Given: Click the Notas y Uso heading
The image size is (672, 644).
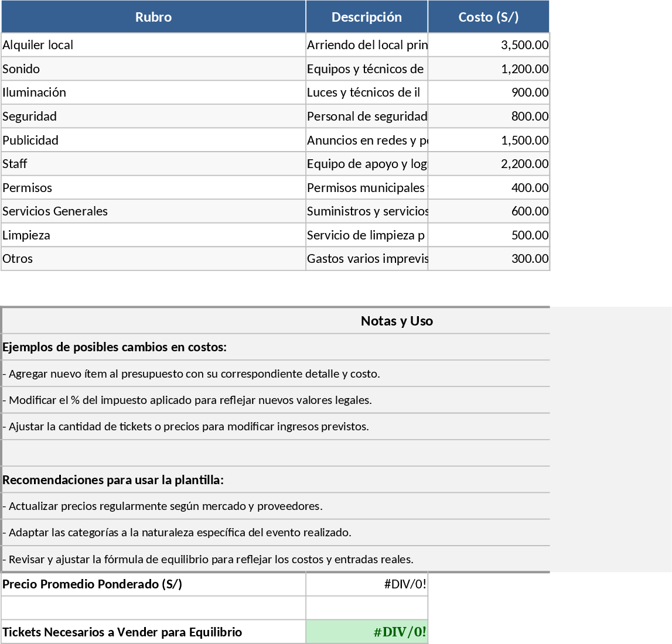Looking at the screenshot, I should 396,321.
